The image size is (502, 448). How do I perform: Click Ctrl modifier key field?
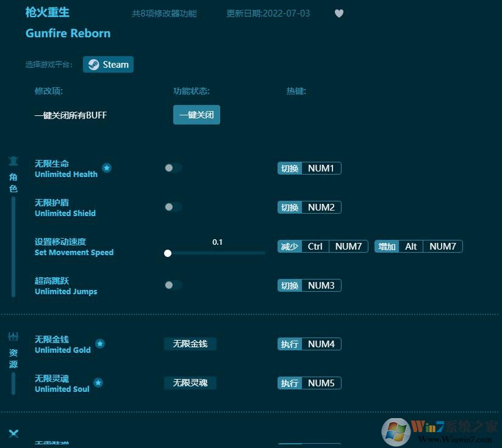click(x=315, y=247)
